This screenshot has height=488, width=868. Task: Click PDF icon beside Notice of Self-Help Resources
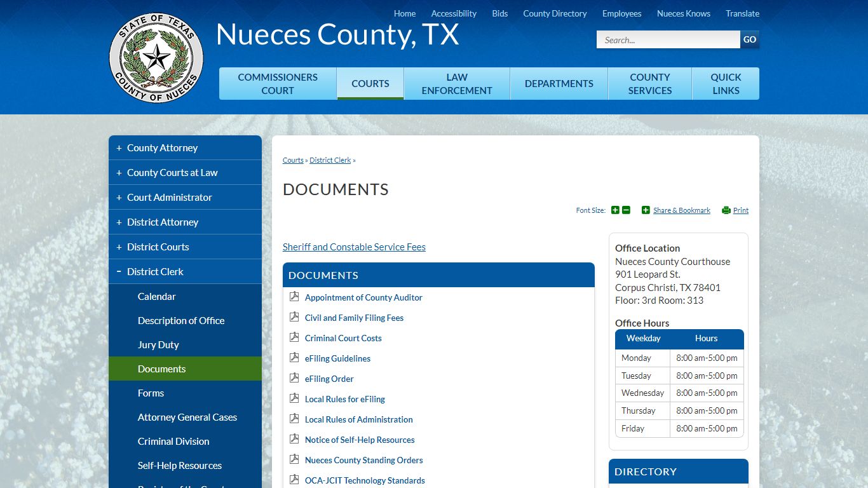coord(294,439)
